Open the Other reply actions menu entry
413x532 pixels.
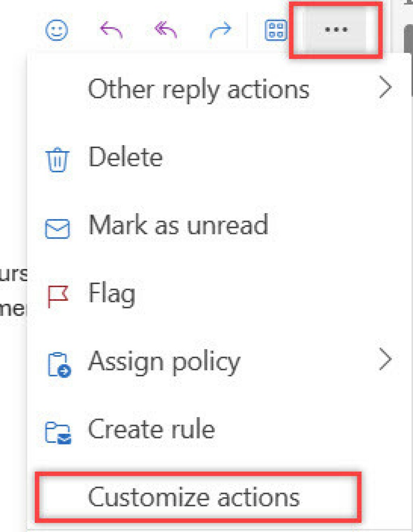pos(198,89)
